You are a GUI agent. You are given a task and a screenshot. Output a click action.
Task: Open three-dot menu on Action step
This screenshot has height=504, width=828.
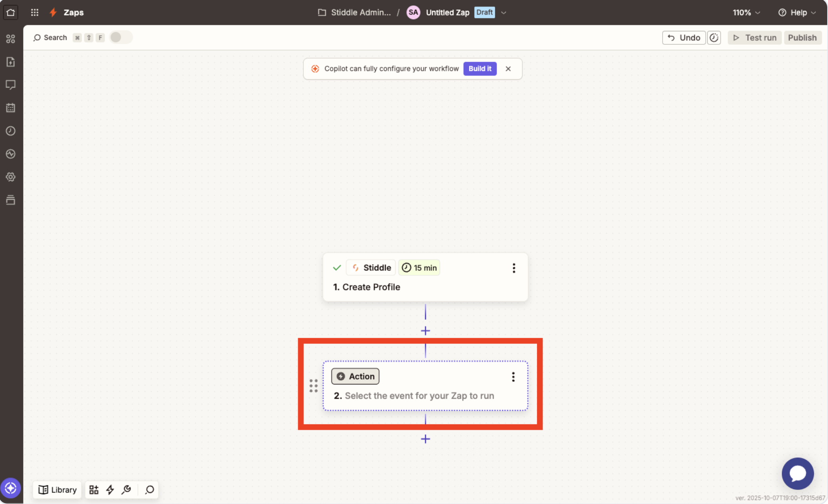(513, 377)
